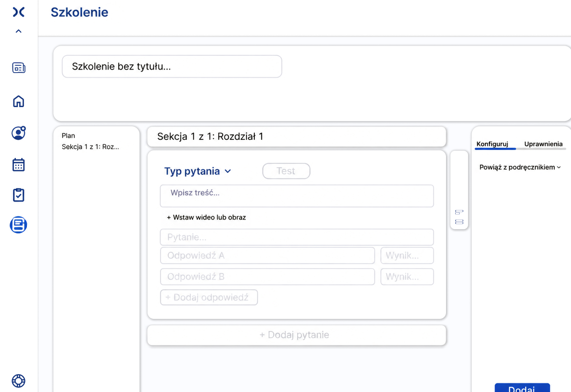571x392 pixels.
Task: Click + Dodaj odpowiedź button
Action: pos(209,297)
